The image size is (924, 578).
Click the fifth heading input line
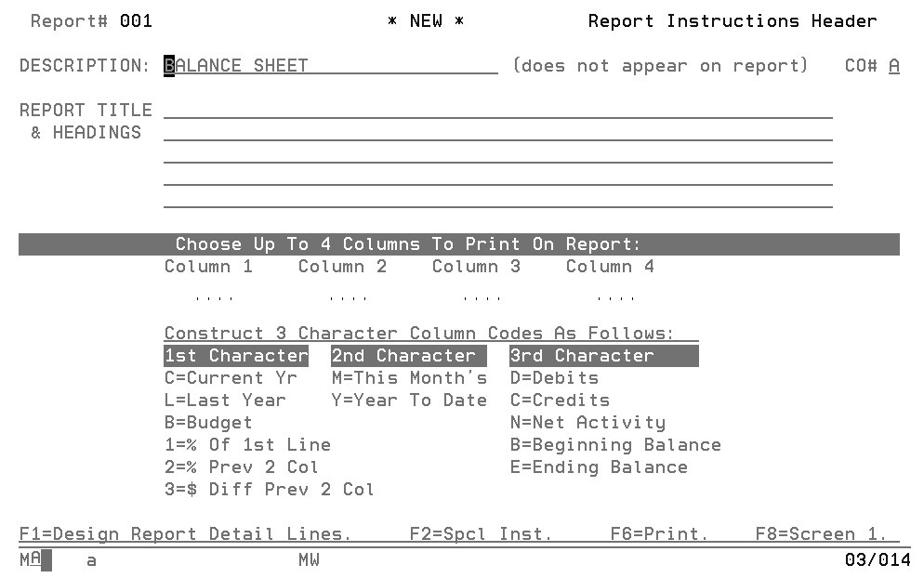tap(498, 200)
